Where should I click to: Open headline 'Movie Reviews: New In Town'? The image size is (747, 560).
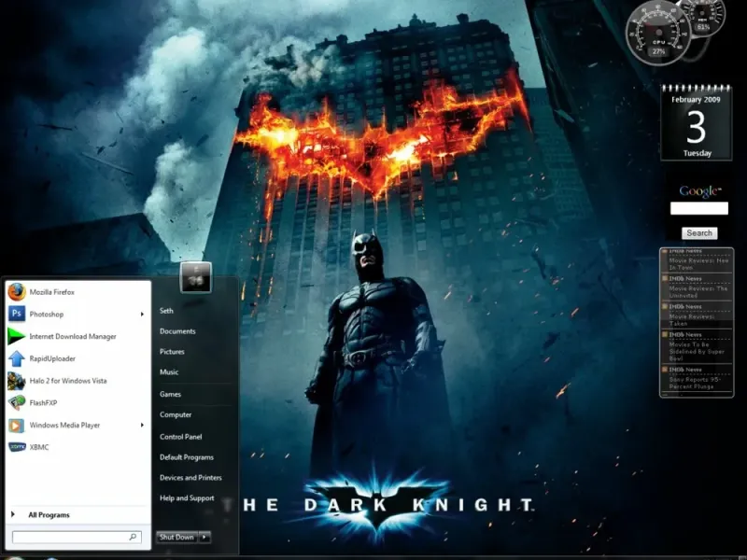point(698,264)
